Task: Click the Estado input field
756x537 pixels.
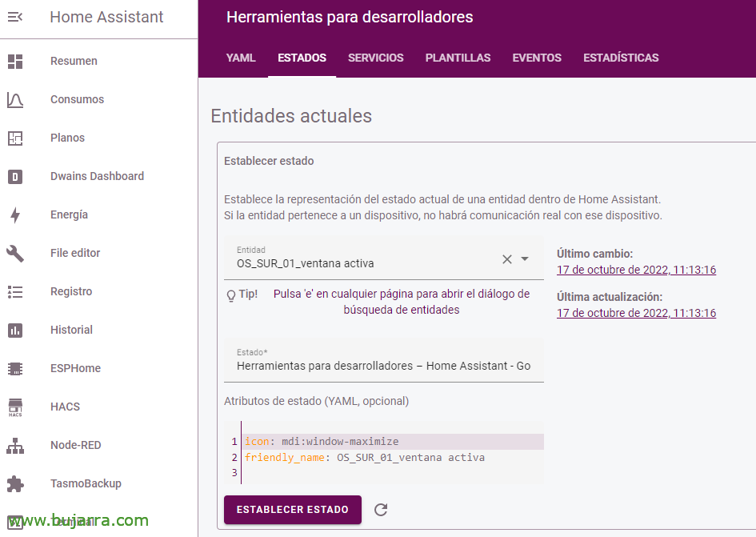Action: (384, 360)
